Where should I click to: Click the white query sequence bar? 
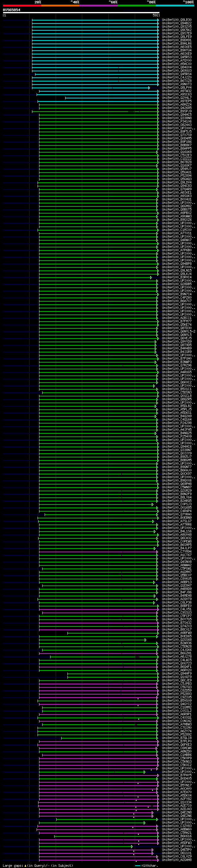click(x=81, y=12)
